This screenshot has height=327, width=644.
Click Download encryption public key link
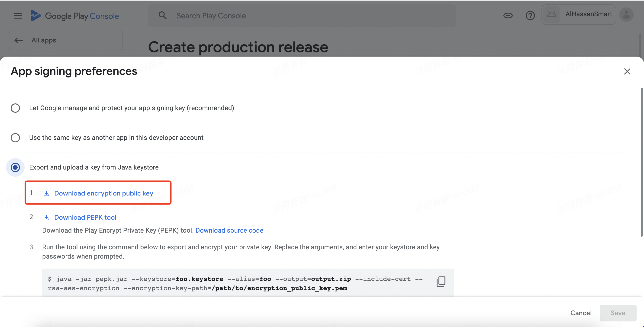tap(103, 193)
